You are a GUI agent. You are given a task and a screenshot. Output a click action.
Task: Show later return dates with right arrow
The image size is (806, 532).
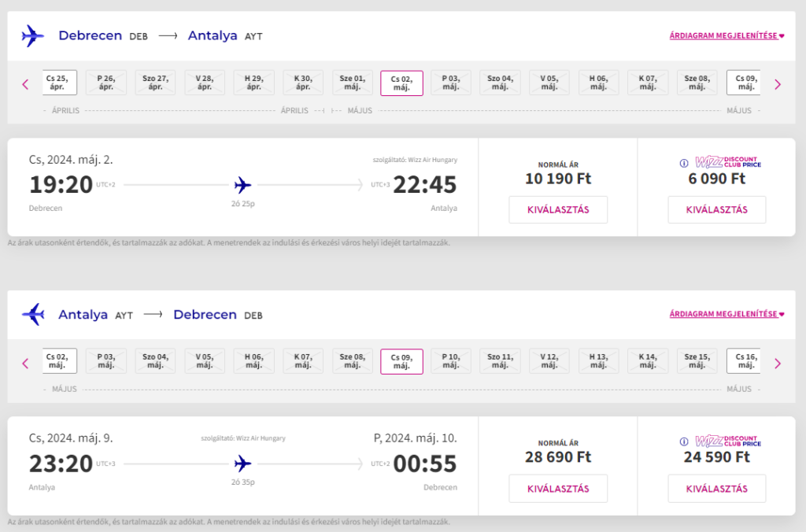click(x=778, y=364)
